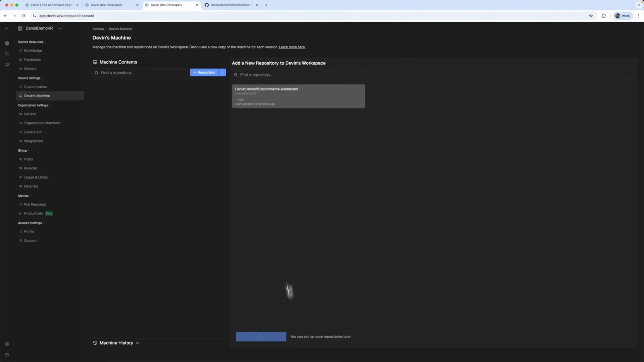Reload the current page

click(24, 16)
